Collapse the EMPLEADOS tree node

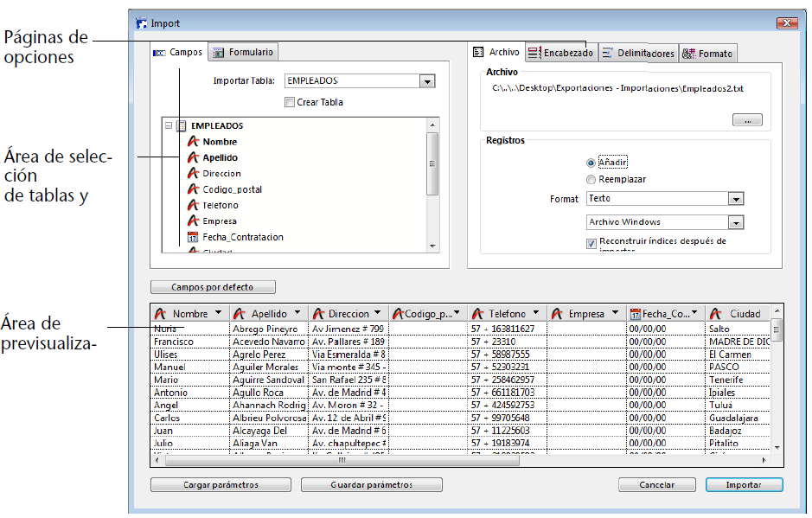(168, 126)
